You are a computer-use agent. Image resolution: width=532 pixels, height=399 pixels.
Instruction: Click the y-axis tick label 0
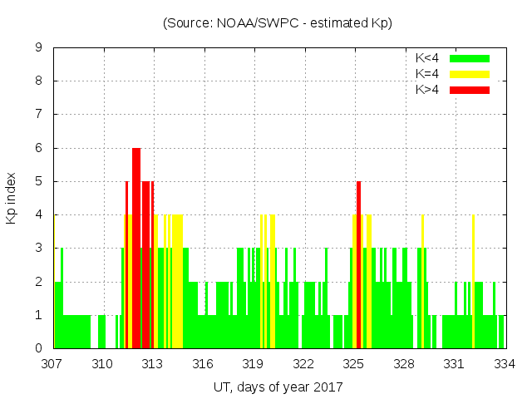(x=39, y=348)
